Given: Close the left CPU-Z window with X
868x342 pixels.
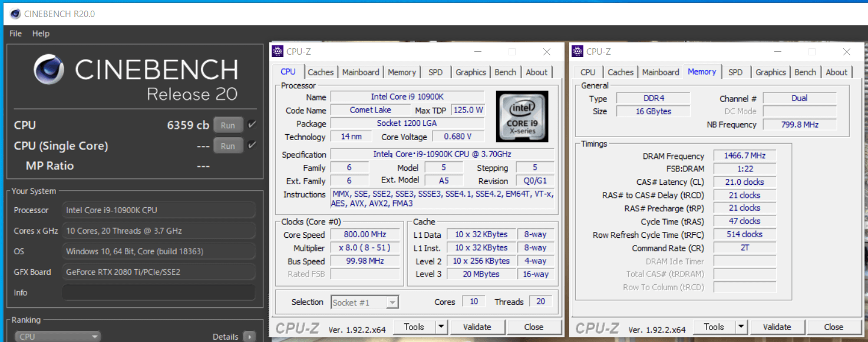Looking at the screenshot, I should pyautogui.click(x=547, y=52).
